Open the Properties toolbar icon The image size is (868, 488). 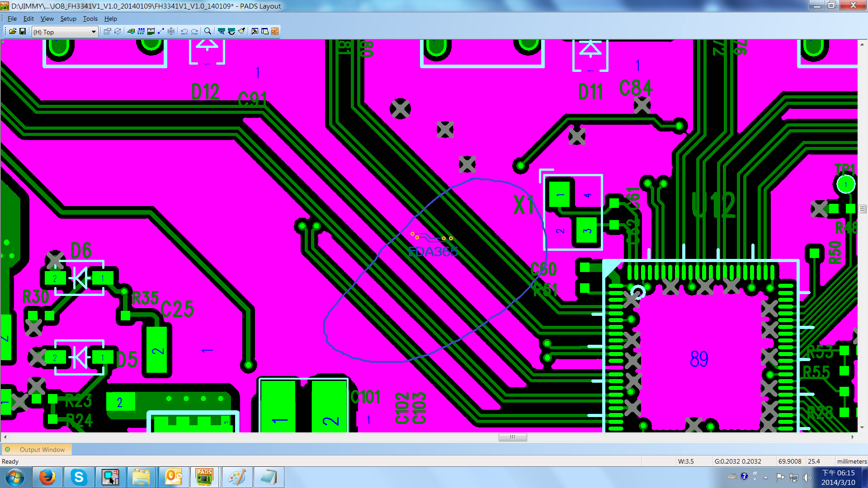coord(107,31)
